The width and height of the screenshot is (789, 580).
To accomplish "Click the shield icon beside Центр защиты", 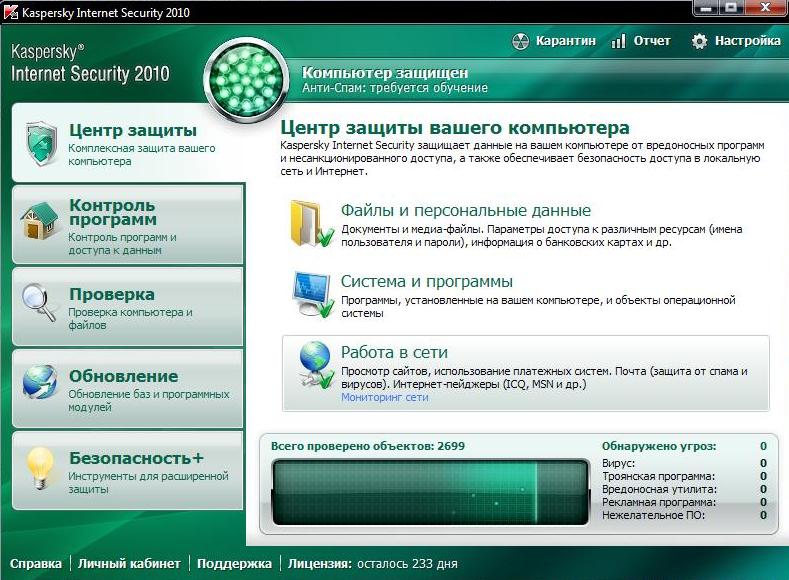I will (41, 143).
